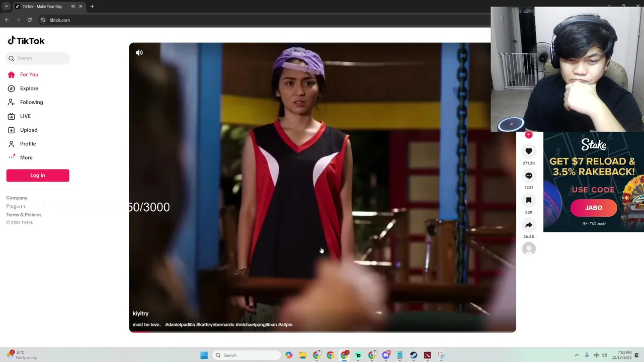Open hashtag #danielpadilla
The image size is (644, 362).
click(180, 325)
